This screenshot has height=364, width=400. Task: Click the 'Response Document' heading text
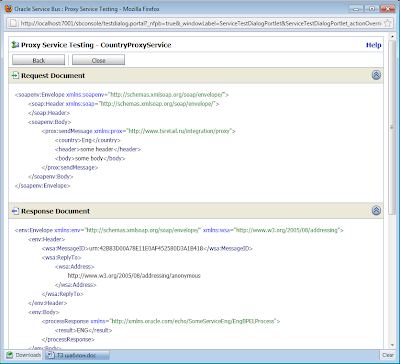[55, 211]
